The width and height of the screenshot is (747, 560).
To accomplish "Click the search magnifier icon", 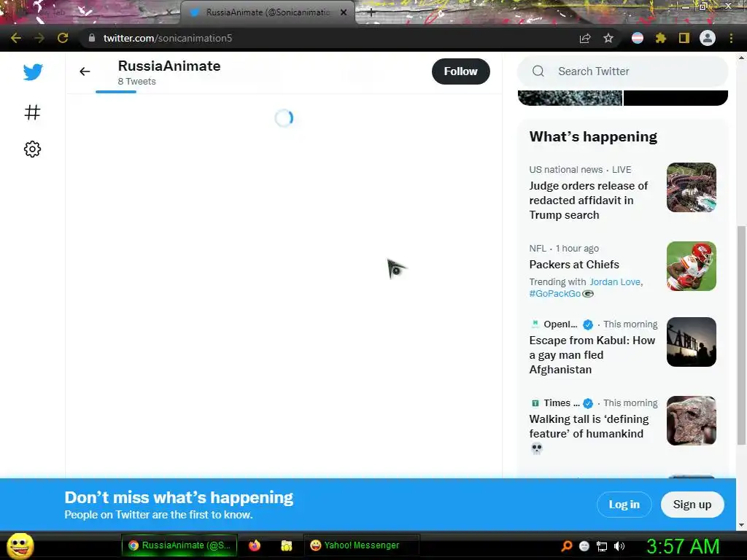I will point(538,71).
